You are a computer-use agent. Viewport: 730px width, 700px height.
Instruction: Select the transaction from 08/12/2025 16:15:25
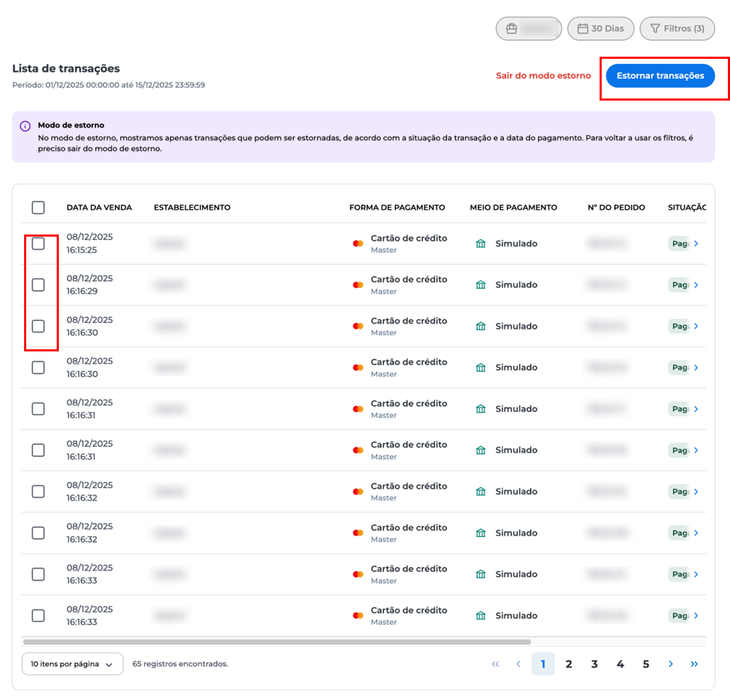[38, 244]
